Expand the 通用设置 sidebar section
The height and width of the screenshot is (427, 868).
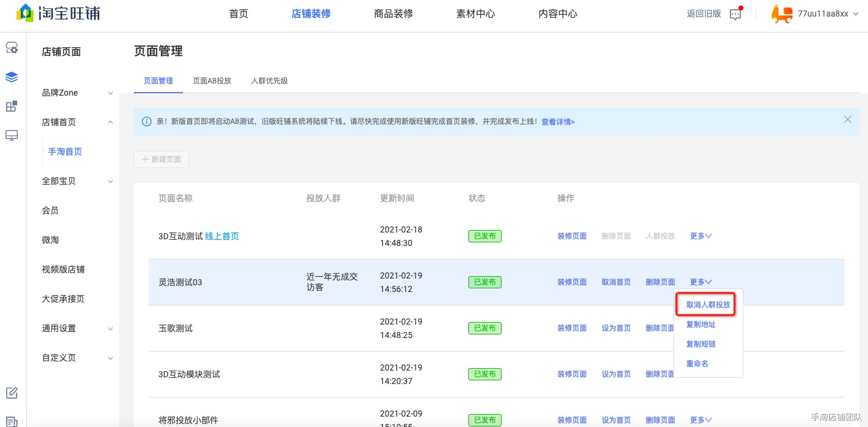77,328
